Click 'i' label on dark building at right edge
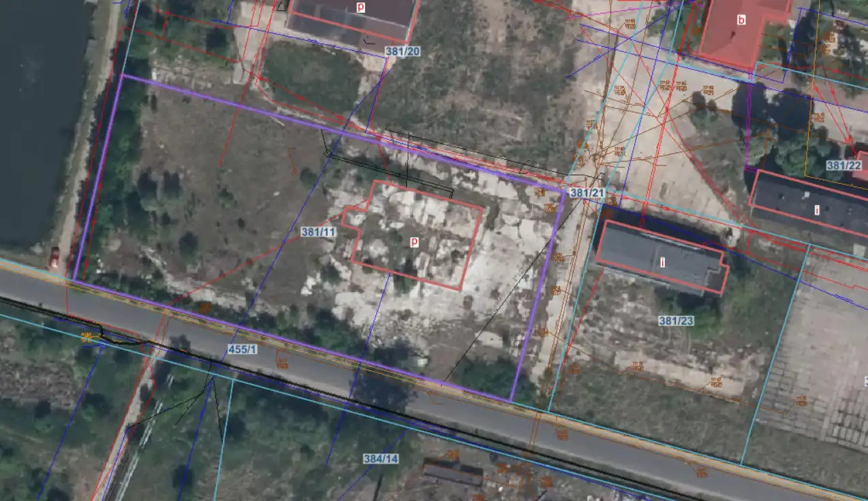868x501 pixels. tap(816, 210)
